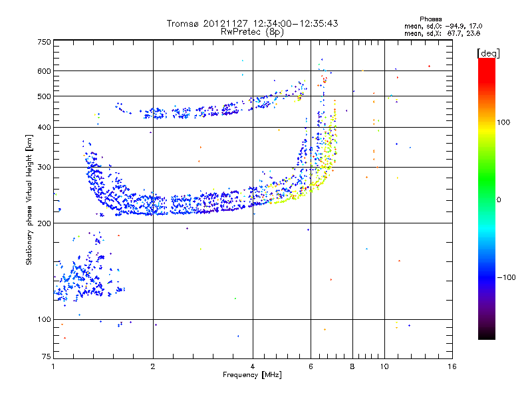This screenshot has width=532, height=399.
Task: Click the 'Frequency [MHz]' axis label
Action: pyautogui.click(x=252, y=375)
